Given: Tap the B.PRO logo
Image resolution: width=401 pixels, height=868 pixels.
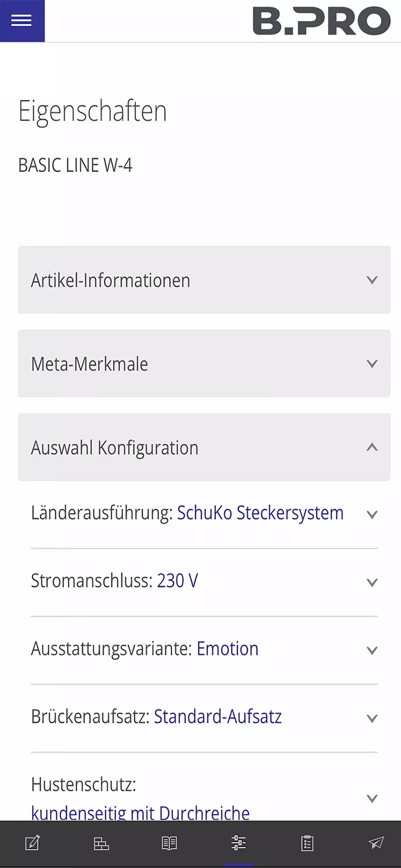Looking at the screenshot, I should 322,21.
